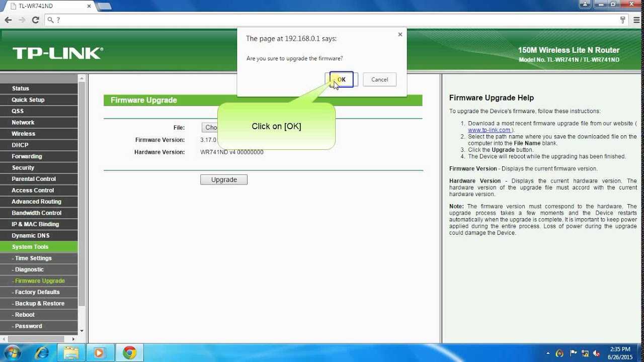This screenshot has width=644, height=362.
Task: Click the browser Back arrow
Action: tap(8, 20)
